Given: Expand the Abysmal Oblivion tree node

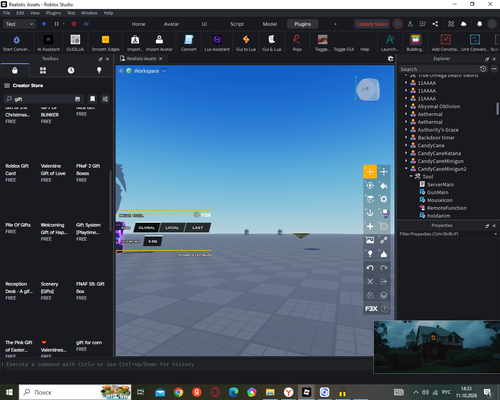Looking at the screenshot, I should pyautogui.click(x=406, y=106).
